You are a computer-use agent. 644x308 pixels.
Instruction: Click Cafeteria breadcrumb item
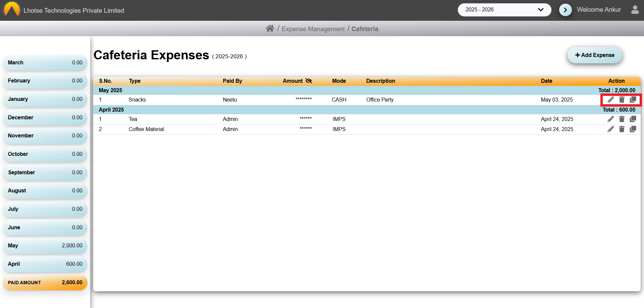(365, 29)
